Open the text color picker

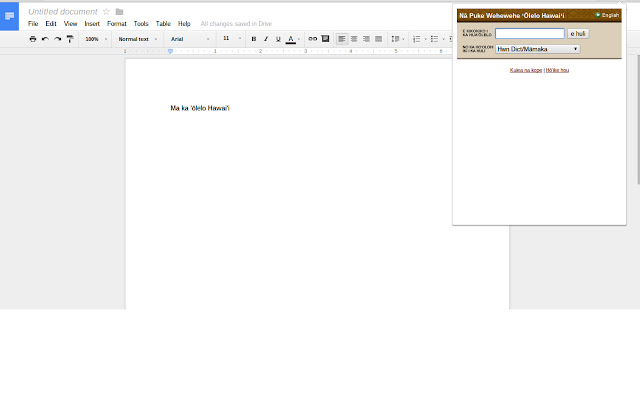(x=293, y=39)
